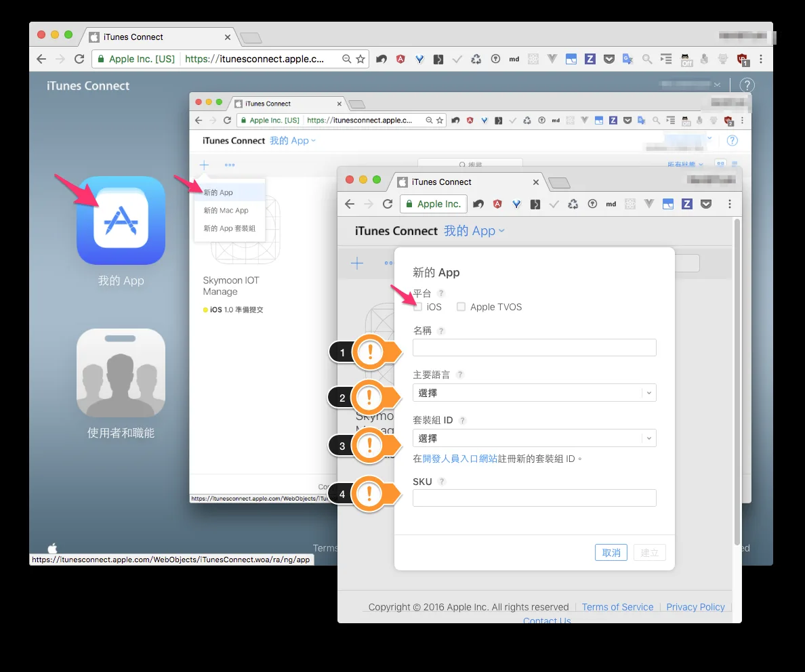Click the back window address bar URL
Viewport: 805px width, 672px height.
point(254,59)
